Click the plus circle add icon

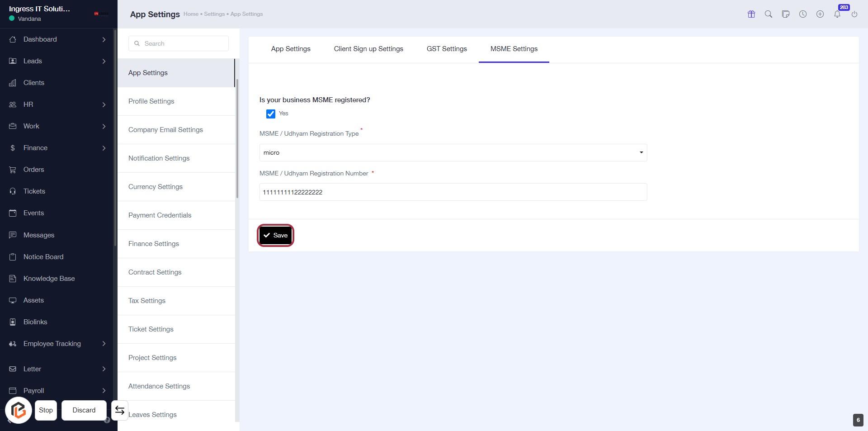point(820,14)
